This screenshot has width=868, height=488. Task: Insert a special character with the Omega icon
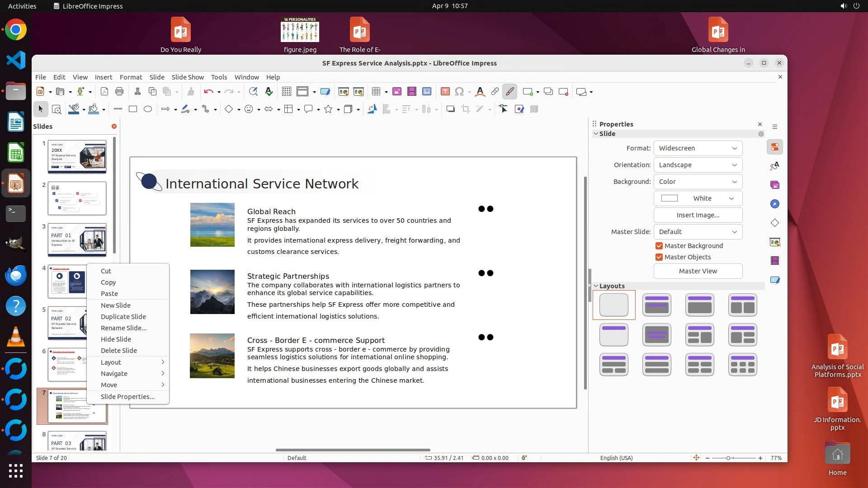point(459,92)
